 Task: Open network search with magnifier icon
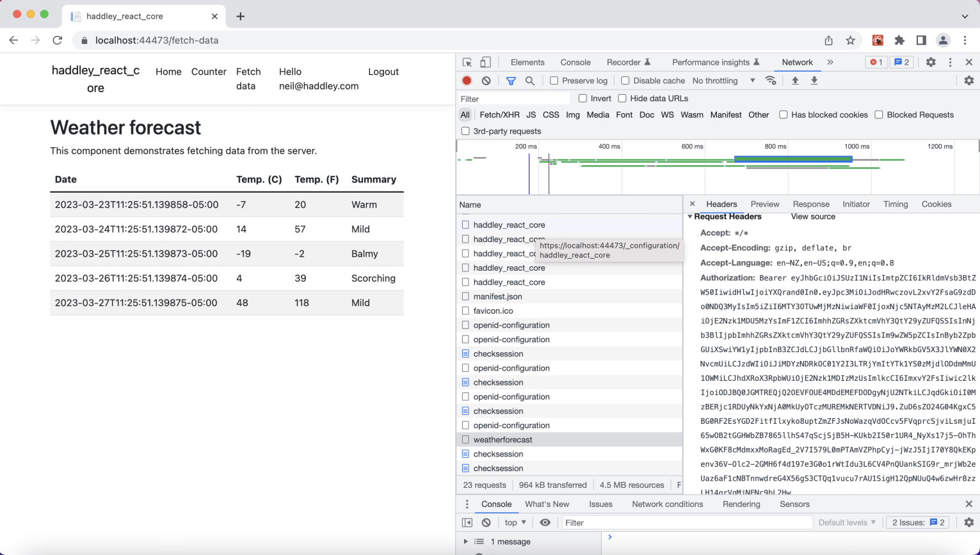pyautogui.click(x=530, y=81)
